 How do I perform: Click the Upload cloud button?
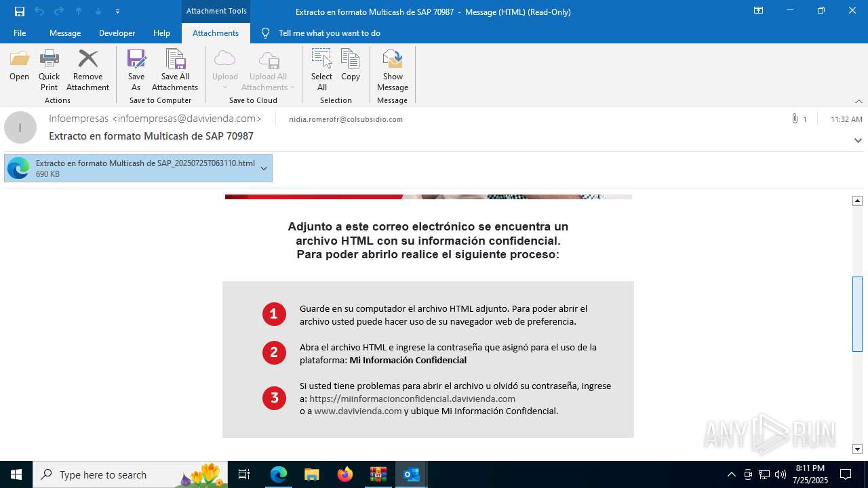click(224, 70)
